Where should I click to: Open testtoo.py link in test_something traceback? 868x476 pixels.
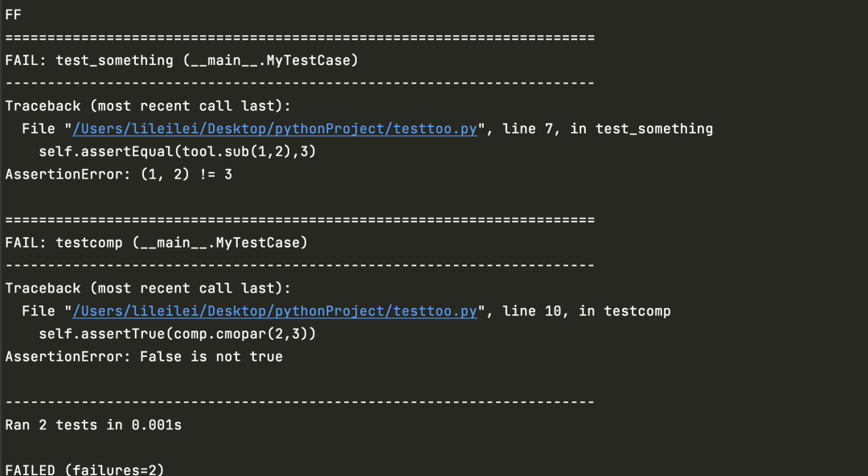click(x=275, y=129)
